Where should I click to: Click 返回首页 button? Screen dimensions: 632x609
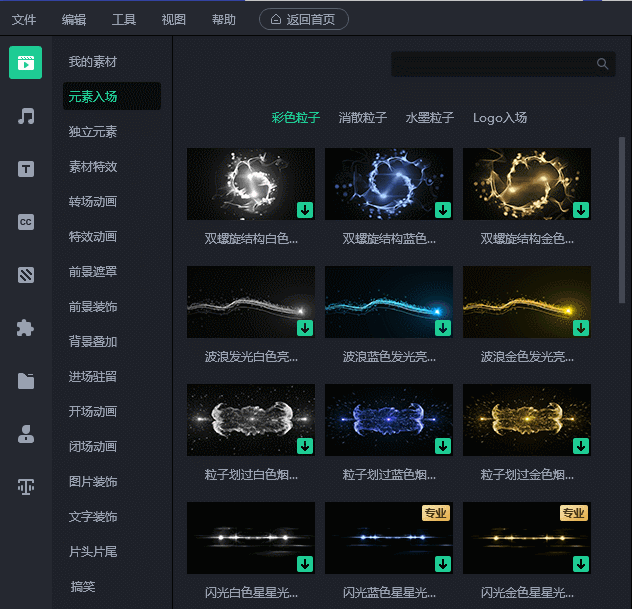click(x=304, y=19)
